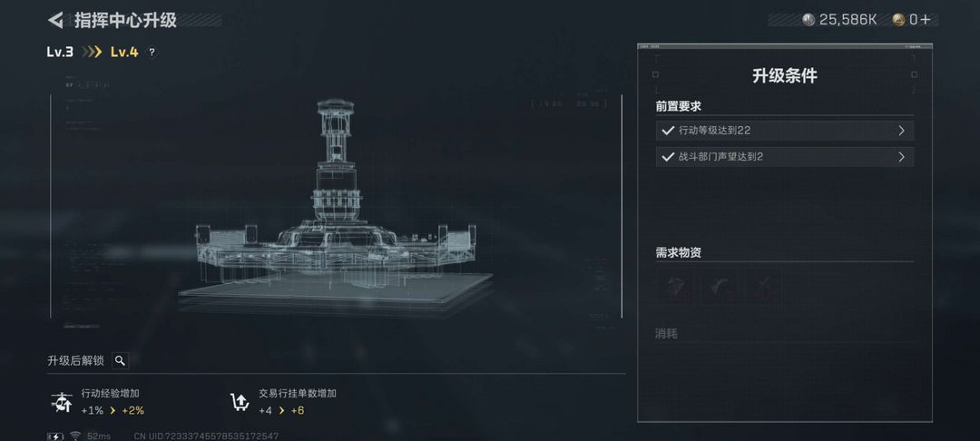Select the third required material thumbnail
Image resolution: width=980 pixels, height=441 pixels.
coord(762,287)
